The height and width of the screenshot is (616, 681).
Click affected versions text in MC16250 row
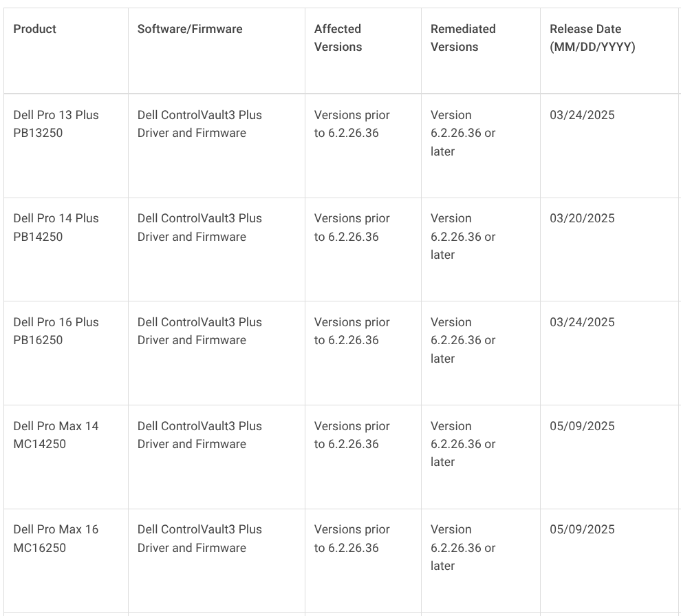point(352,538)
